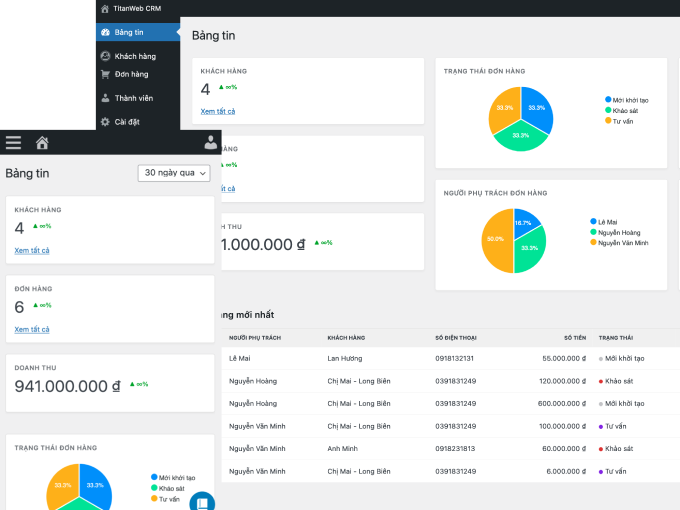Click the NGƯỜI PHỤ TRÁCH column header
Image resolution: width=680 pixels, height=510 pixels.
[255, 338]
